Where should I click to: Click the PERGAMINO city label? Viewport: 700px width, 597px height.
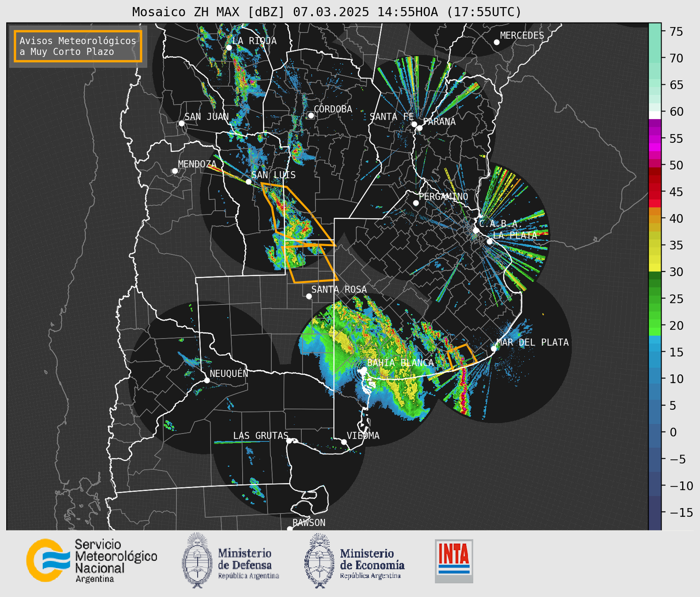tap(444, 196)
